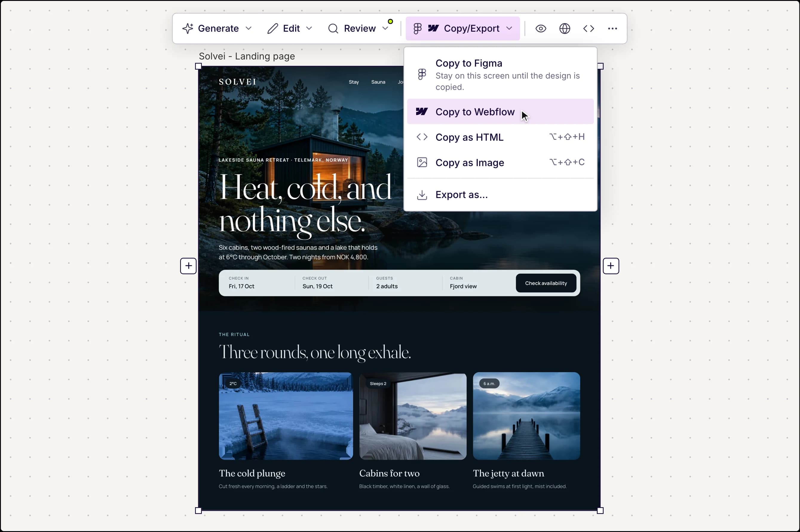800x532 pixels.
Task: Select the frame's bottom-left resize handle
Action: tap(198, 510)
